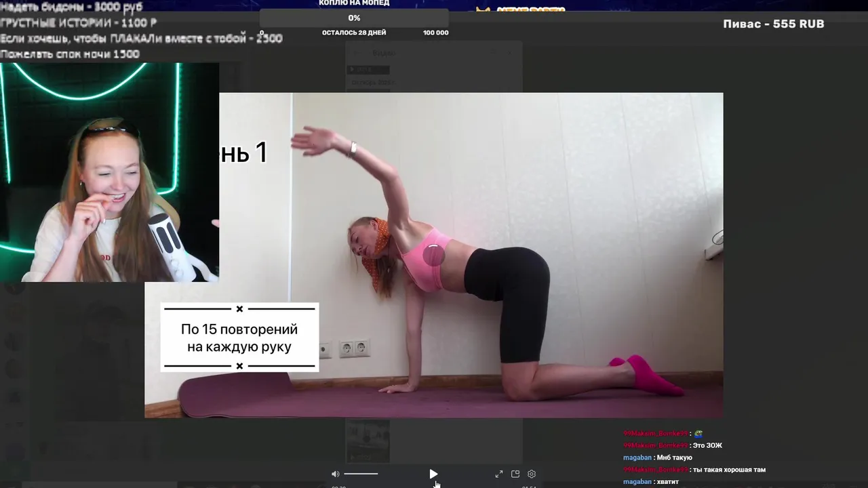Click the 'Пожелать спок ночи 1500' line

point(70,54)
